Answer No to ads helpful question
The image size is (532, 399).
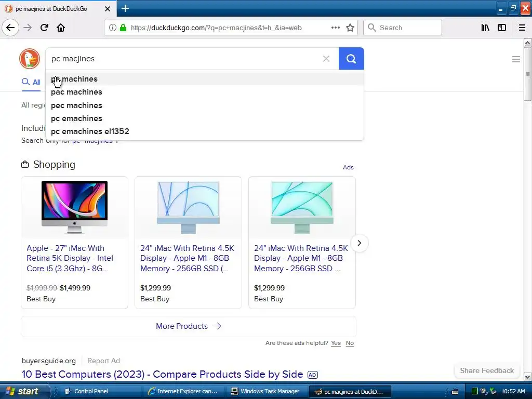pos(350,343)
